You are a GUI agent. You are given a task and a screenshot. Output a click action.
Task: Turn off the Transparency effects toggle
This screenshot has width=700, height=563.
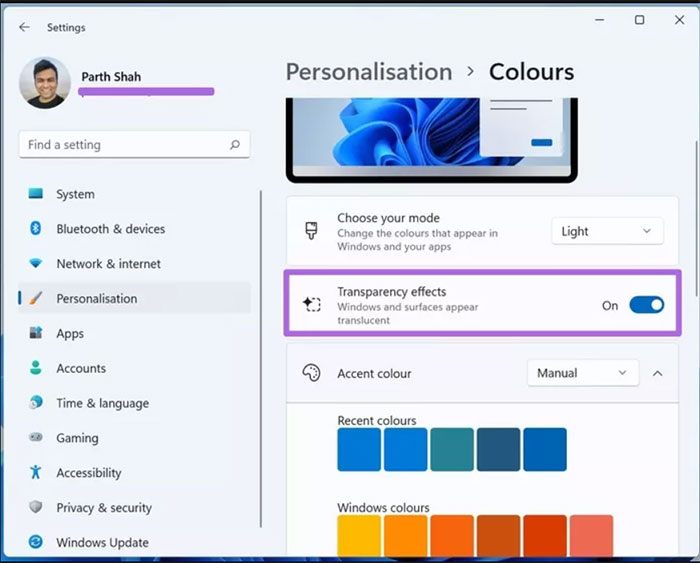coord(646,305)
